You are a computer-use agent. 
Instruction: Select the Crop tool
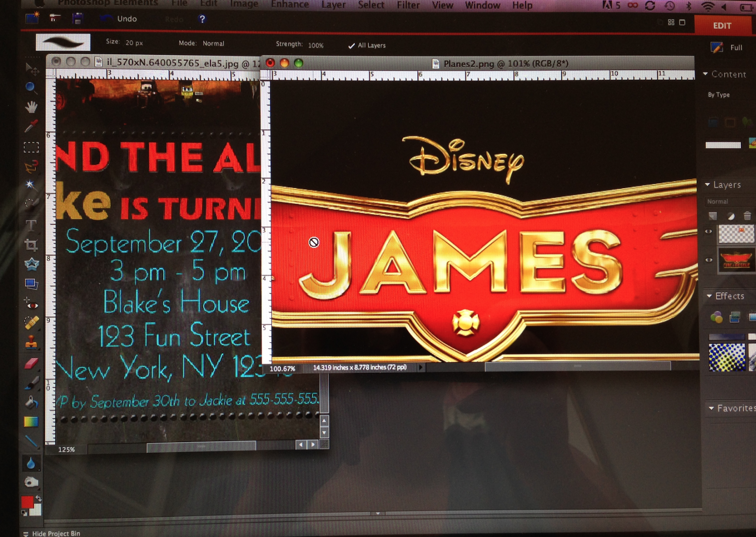pos(31,244)
